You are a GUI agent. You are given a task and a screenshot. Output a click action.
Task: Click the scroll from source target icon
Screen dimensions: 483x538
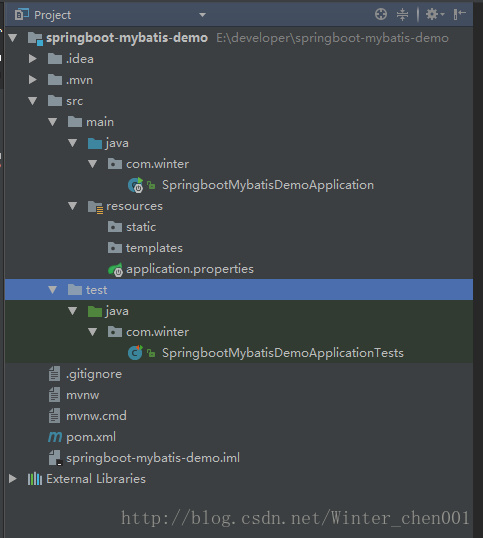[381, 14]
